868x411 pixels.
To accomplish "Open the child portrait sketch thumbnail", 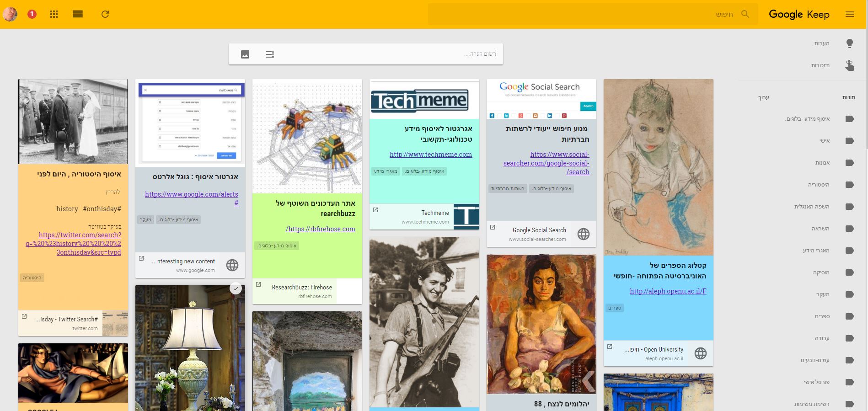I will click(x=658, y=167).
